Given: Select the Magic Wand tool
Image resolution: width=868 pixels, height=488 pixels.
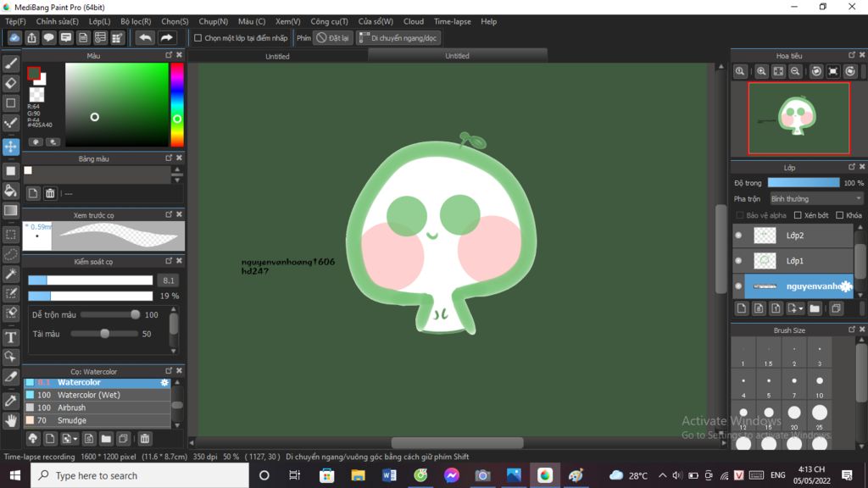Looking at the screenshot, I should click(10, 274).
